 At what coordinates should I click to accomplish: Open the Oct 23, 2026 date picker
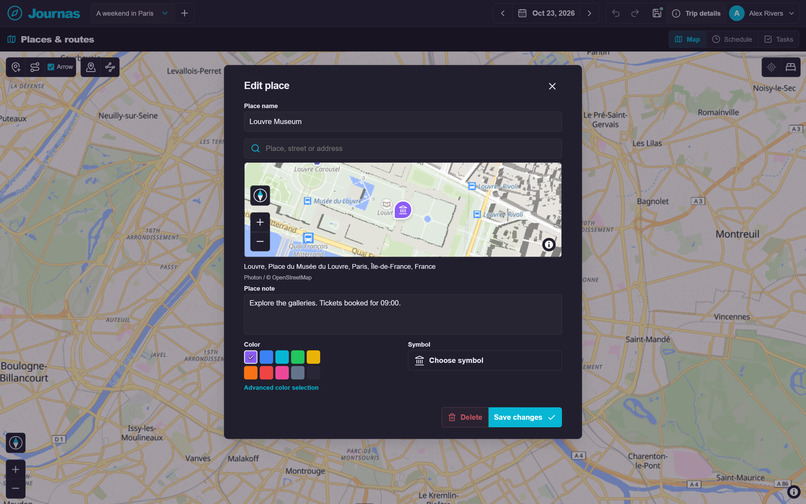(546, 13)
